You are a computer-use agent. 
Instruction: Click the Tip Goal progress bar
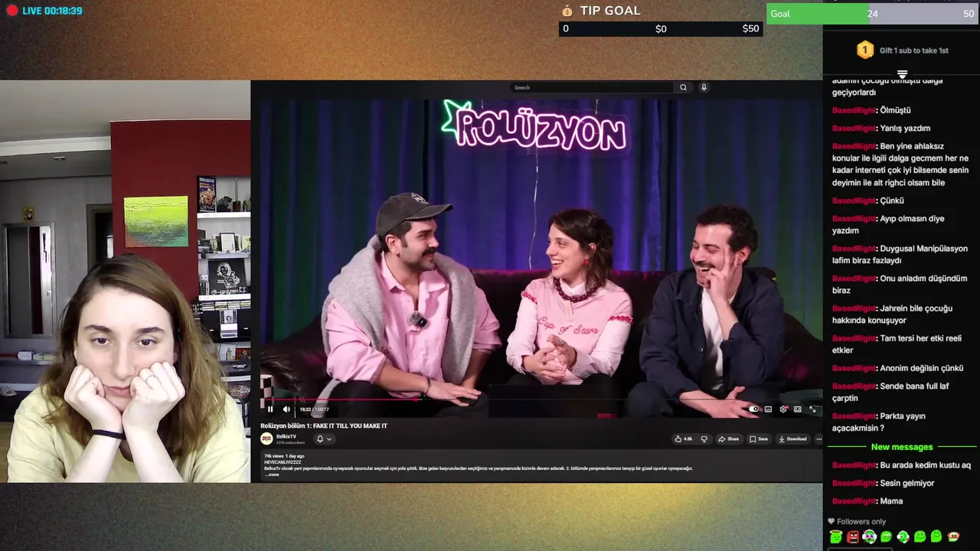pos(661,28)
